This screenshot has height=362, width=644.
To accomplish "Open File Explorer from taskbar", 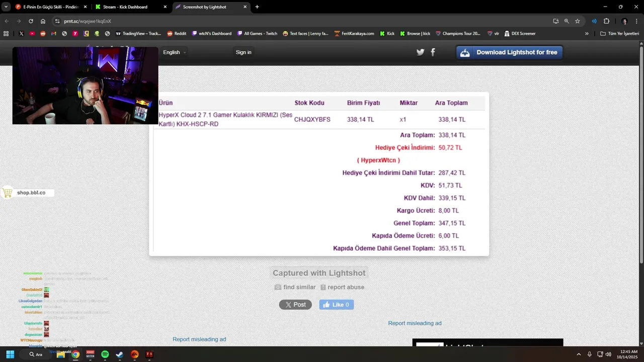I will 60,354.
